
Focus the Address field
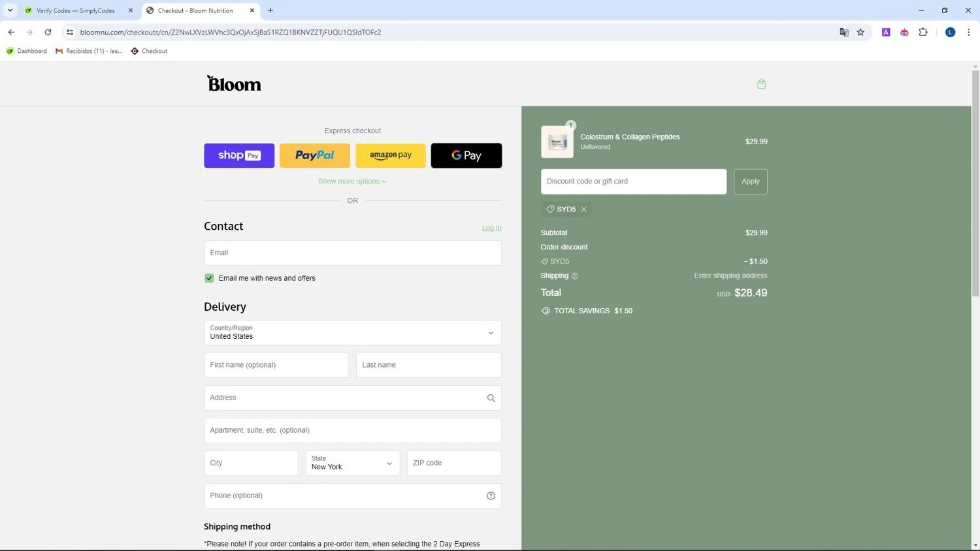353,398
